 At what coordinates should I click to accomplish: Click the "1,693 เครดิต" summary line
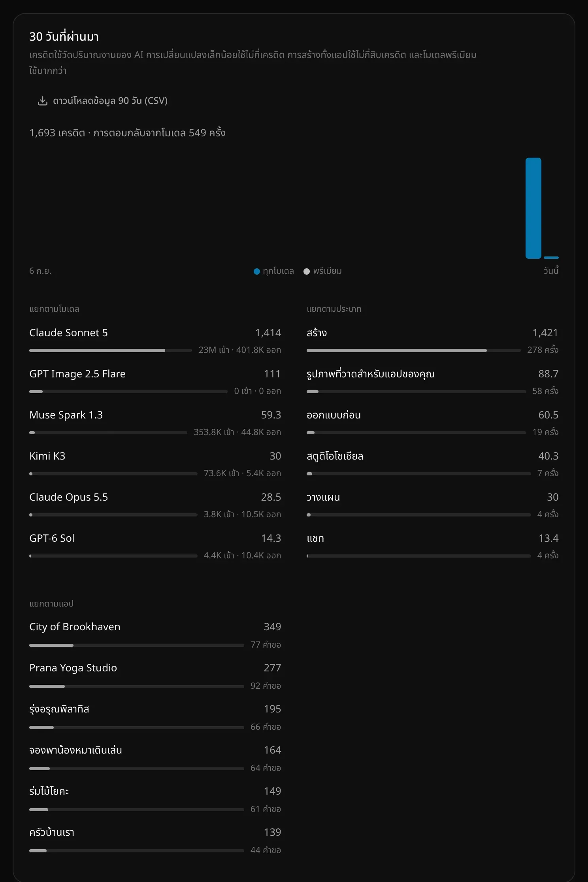click(x=127, y=133)
